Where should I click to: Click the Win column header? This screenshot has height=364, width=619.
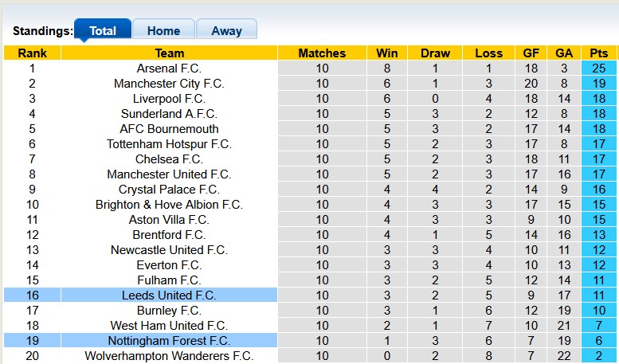coord(387,53)
